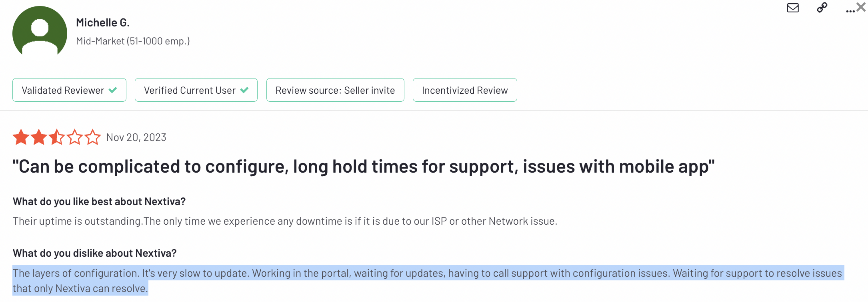Viewport: 868px width, 302px height.
Task: Click the checkmark beside Verified Current User
Action: coord(244,90)
